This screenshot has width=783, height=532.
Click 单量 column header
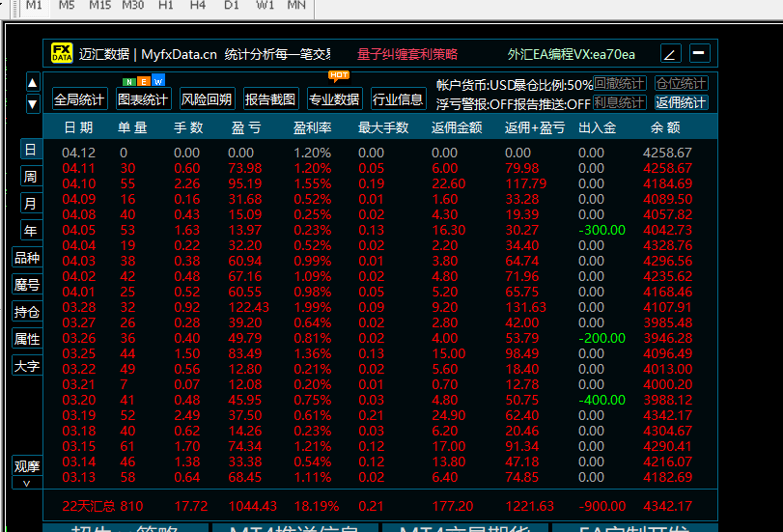132,127
